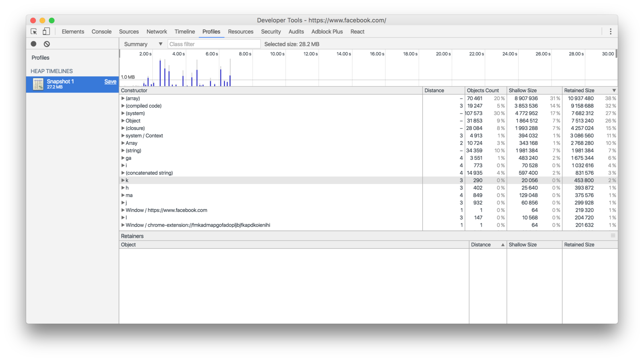Sort by Constructor column header
The image size is (644, 361).
pos(270,91)
